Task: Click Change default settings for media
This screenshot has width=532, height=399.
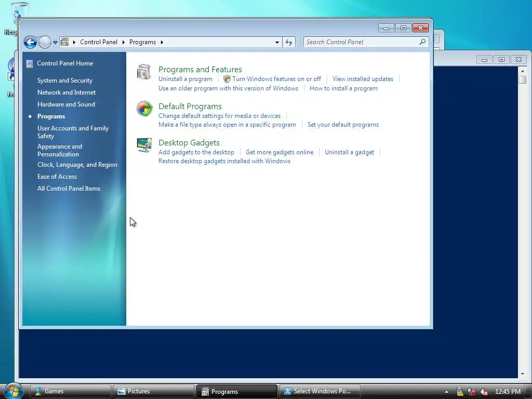Action: pyautogui.click(x=220, y=116)
